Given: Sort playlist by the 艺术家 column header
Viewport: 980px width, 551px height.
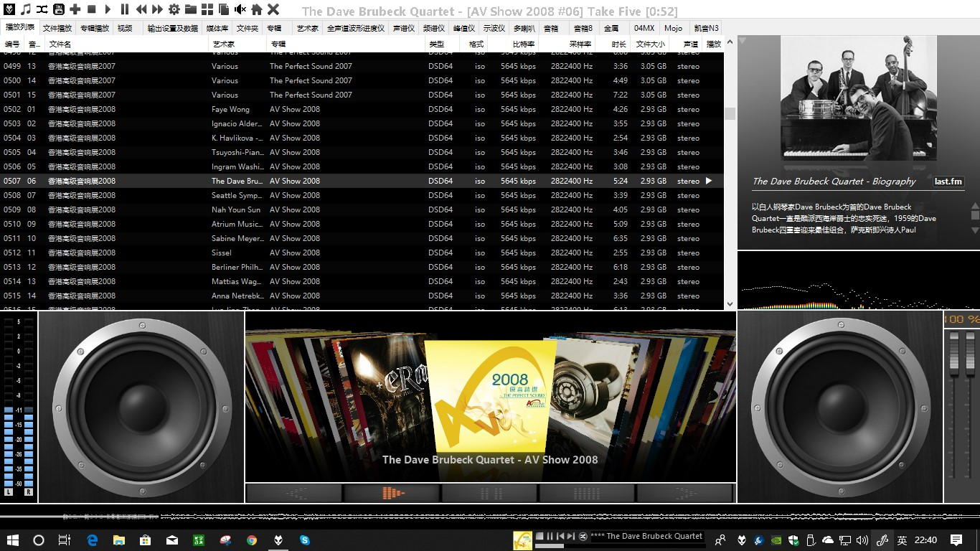Looking at the screenshot, I should [223, 44].
